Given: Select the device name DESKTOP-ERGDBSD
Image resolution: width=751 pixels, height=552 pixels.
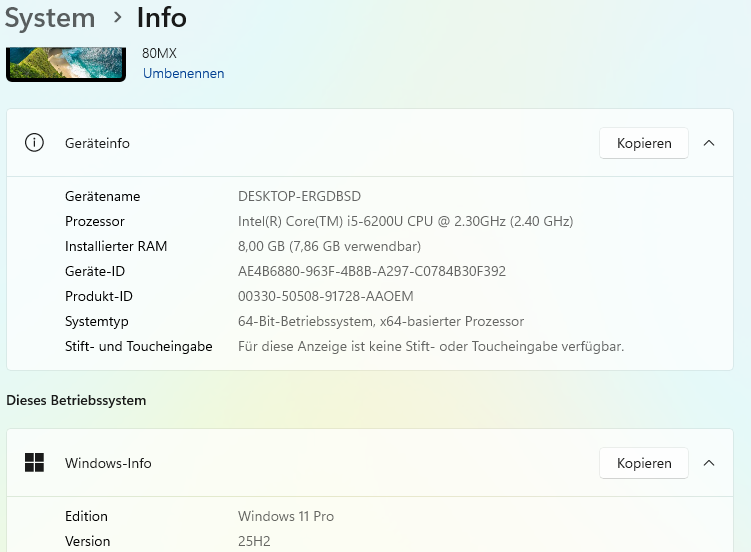Looking at the screenshot, I should tap(299, 196).
